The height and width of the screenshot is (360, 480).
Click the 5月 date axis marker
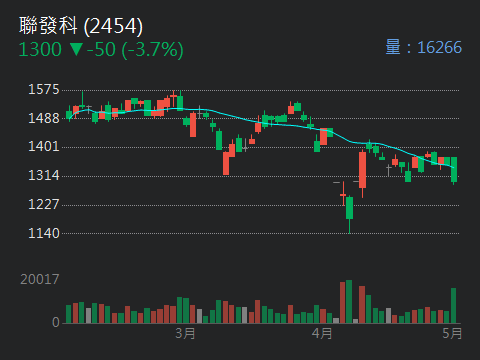452,333
